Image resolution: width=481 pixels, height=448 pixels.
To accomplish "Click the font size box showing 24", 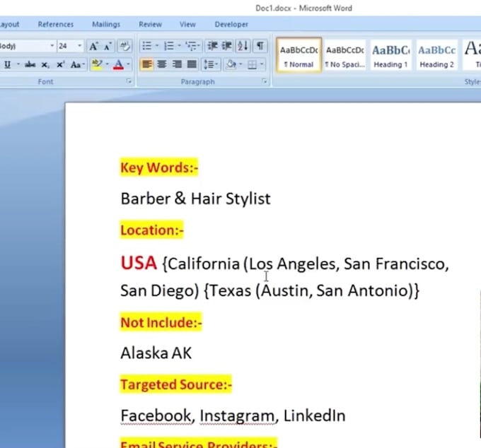I will tap(66, 46).
